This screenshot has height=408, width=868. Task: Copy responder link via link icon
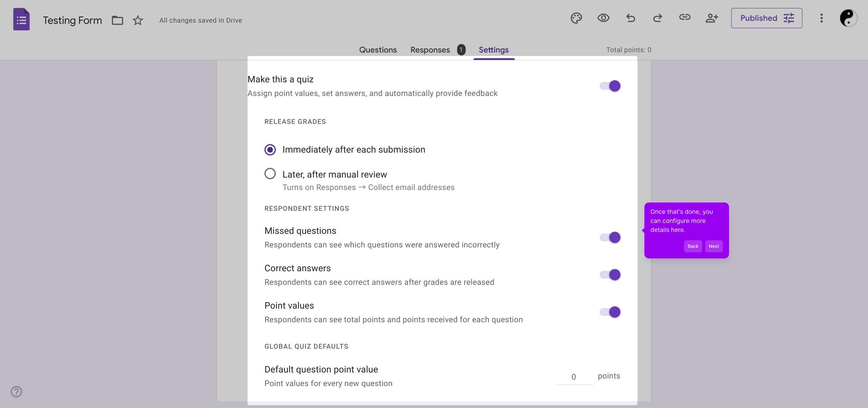pyautogui.click(x=684, y=17)
